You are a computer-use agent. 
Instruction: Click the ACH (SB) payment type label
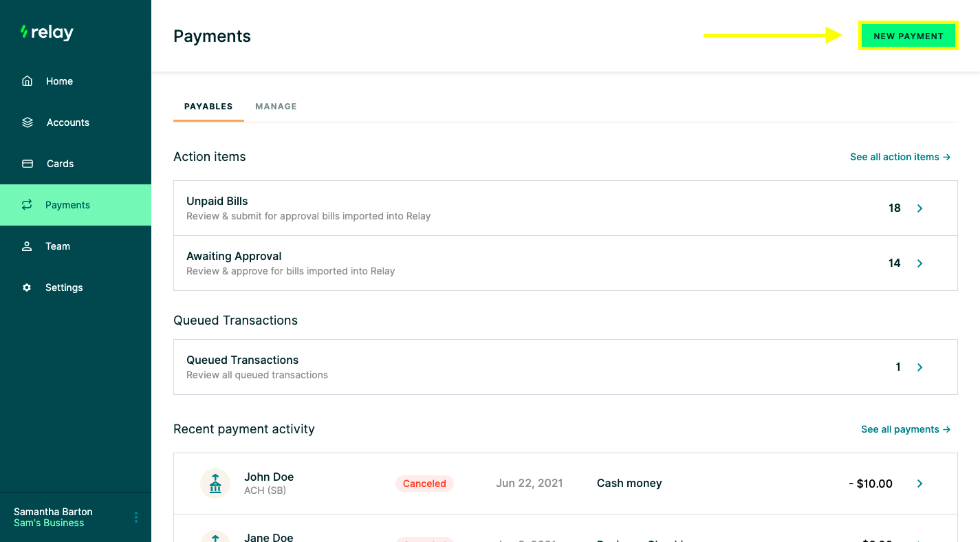click(265, 490)
